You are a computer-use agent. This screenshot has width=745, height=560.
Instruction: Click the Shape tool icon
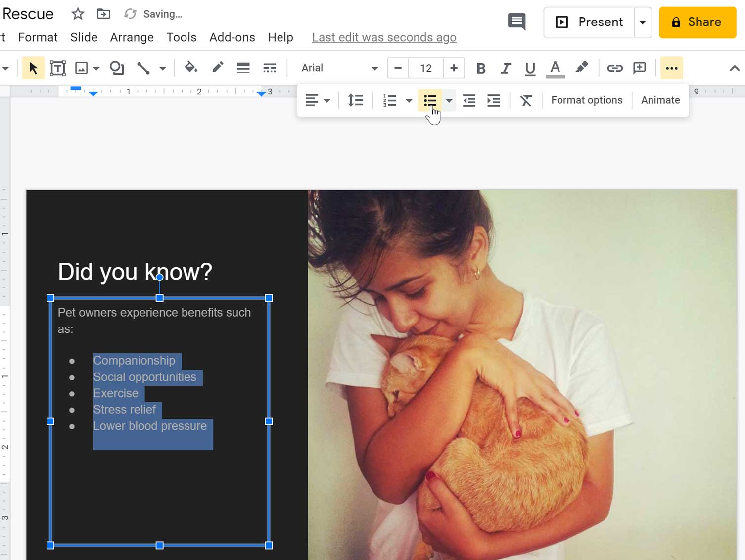(x=117, y=68)
